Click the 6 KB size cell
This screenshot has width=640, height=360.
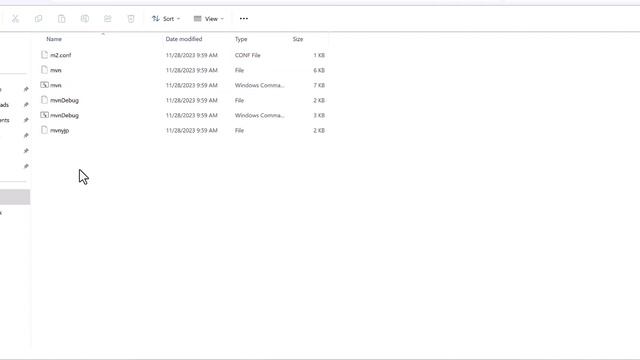pos(319,70)
